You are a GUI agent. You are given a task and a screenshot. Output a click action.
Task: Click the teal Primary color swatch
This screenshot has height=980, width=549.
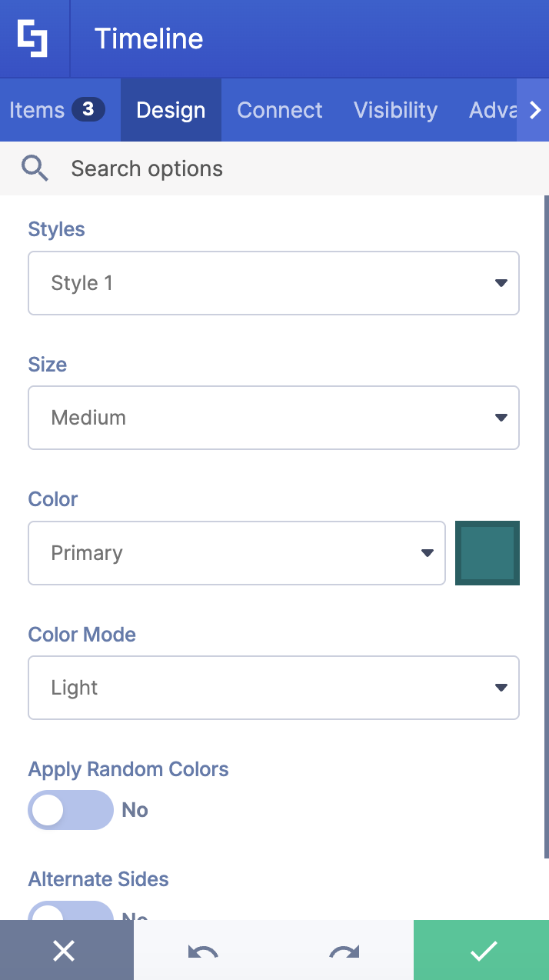click(x=487, y=553)
